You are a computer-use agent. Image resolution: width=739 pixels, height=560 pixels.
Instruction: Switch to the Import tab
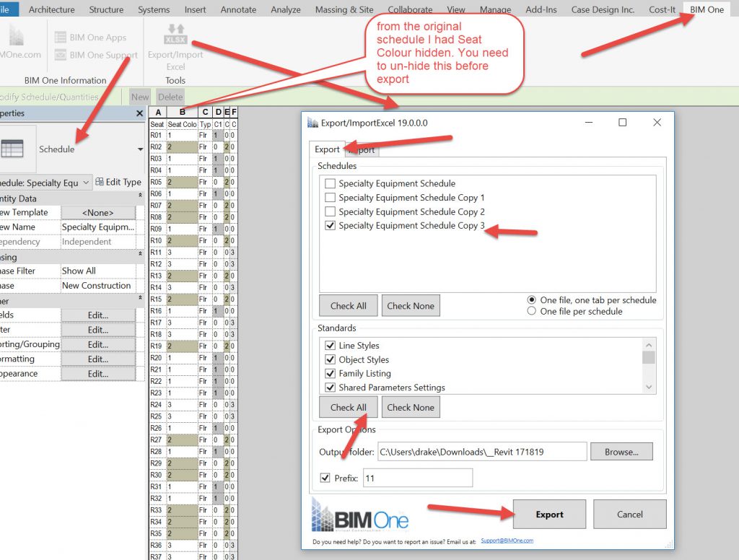[363, 149]
